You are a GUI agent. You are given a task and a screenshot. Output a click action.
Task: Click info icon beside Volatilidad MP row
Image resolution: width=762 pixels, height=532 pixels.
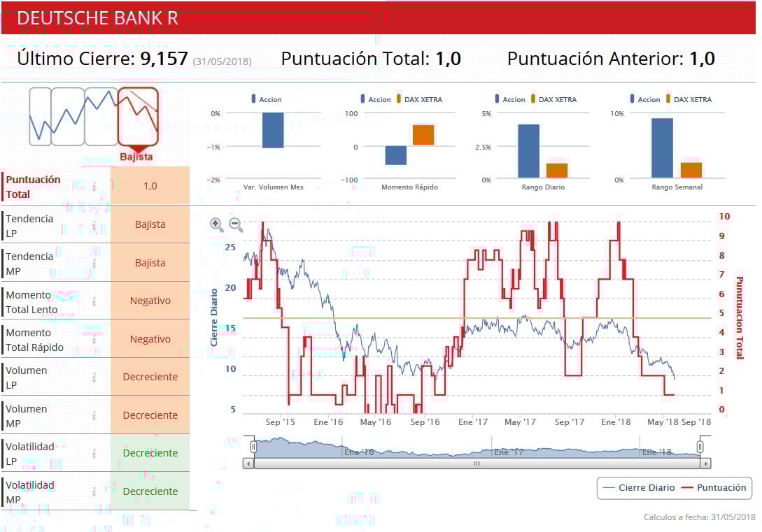coord(94,491)
